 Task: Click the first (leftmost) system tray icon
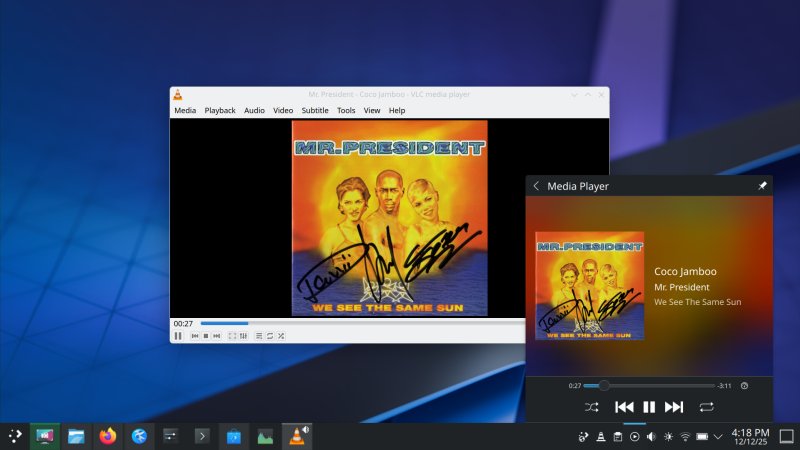point(583,437)
